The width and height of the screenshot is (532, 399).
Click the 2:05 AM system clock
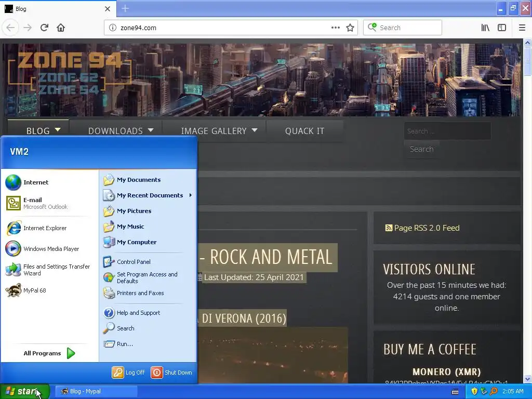pyautogui.click(x=513, y=391)
